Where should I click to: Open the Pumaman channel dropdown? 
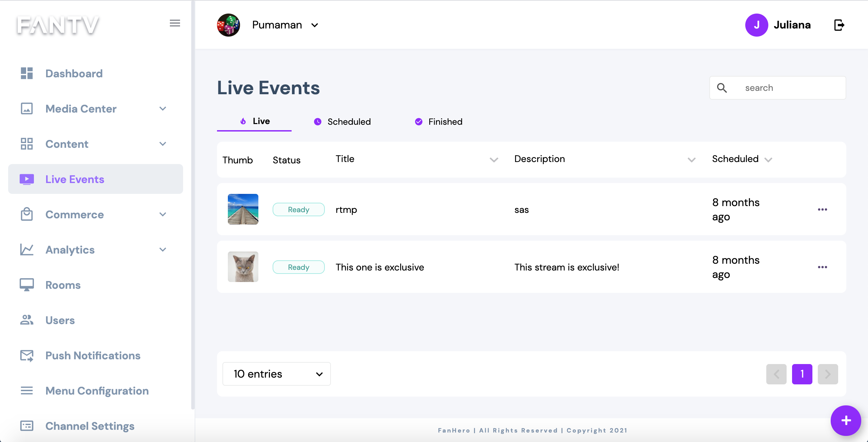315,25
